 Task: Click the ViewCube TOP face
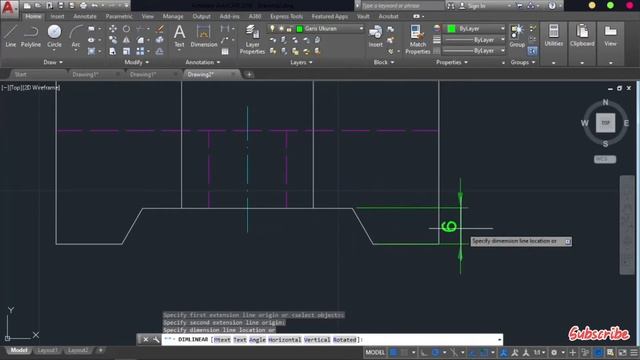(605, 123)
